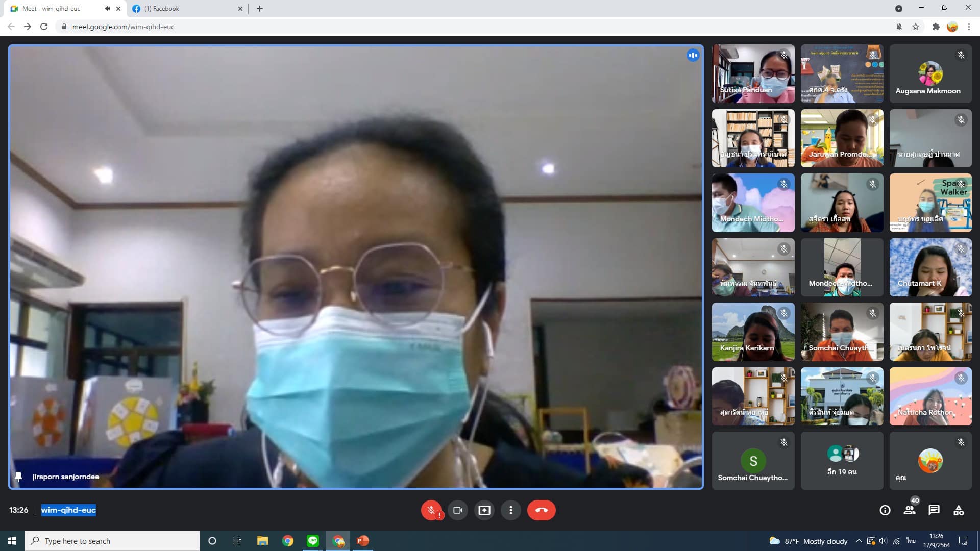The image size is (980, 551).
Task: Open PowerPoint from taskbar
Action: pyautogui.click(x=363, y=541)
